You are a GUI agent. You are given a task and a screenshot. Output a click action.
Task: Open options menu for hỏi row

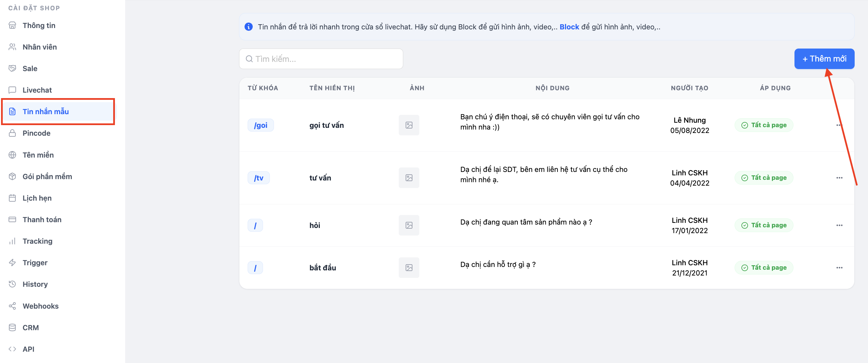click(839, 225)
